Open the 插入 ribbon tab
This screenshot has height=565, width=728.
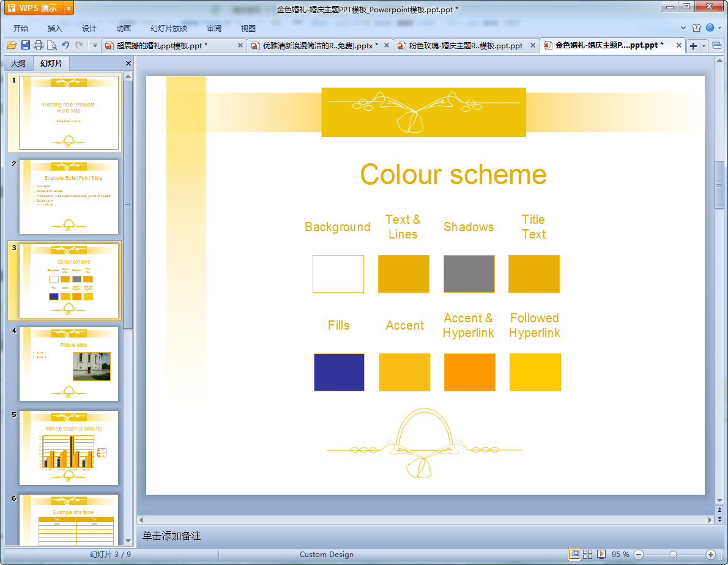point(55,28)
